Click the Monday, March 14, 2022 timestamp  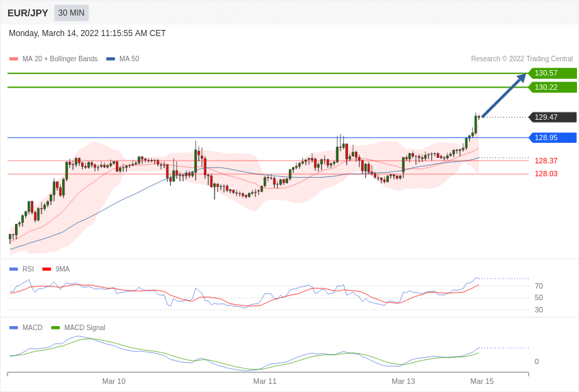[87, 33]
